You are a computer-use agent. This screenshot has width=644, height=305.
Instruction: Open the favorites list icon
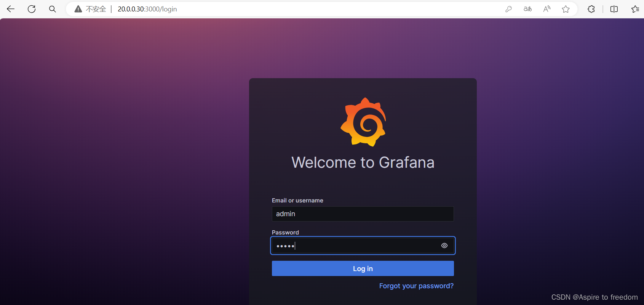click(x=635, y=9)
